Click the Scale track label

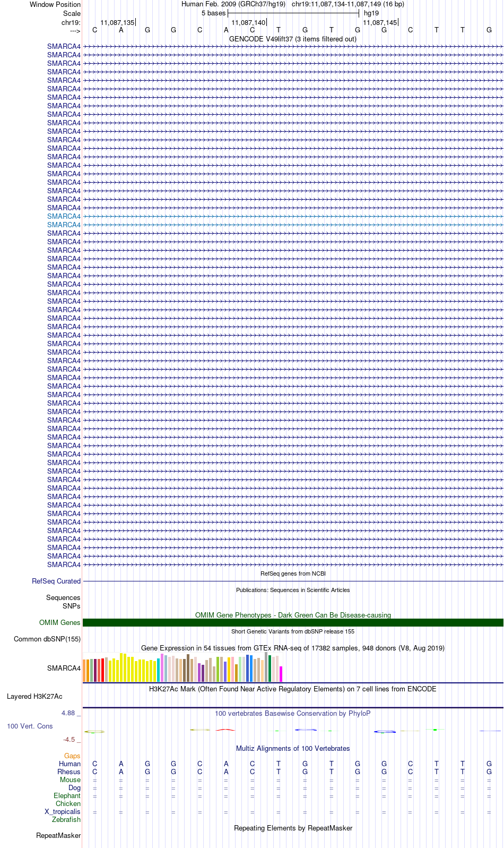[72, 13]
